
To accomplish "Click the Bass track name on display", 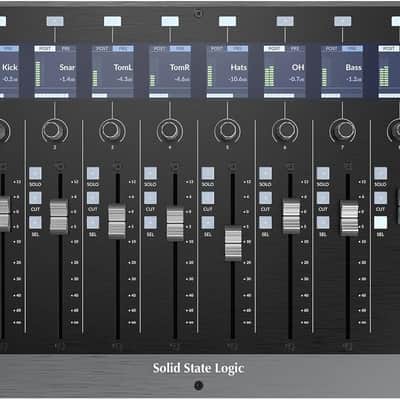I will point(354,67).
